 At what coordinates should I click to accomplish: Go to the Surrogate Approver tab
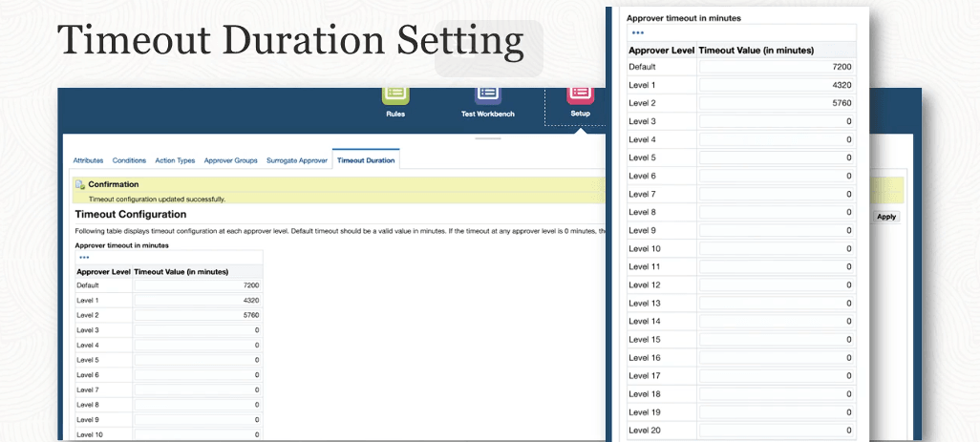pyautogui.click(x=297, y=160)
